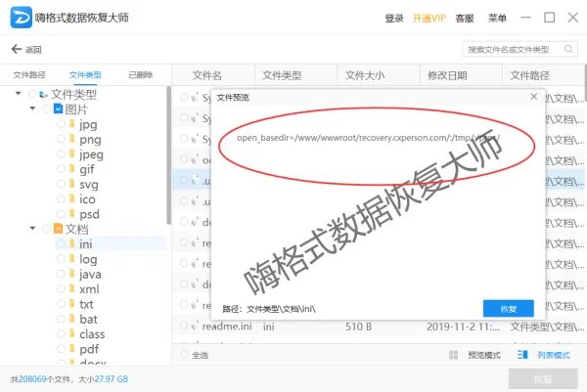Viewport: 587px width, 392px height.
Task: Click the readme.ini file icon
Action: pyautogui.click(x=194, y=327)
